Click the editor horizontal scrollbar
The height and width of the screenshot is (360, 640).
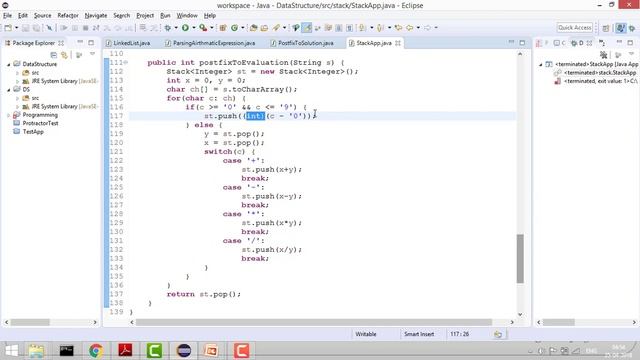(x=313, y=322)
